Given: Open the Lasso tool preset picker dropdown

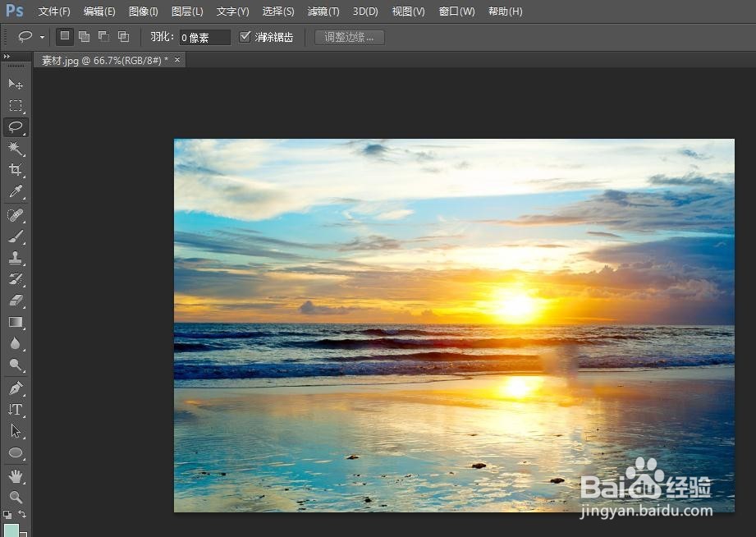Looking at the screenshot, I should pyautogui.click(x=42, y=37).
